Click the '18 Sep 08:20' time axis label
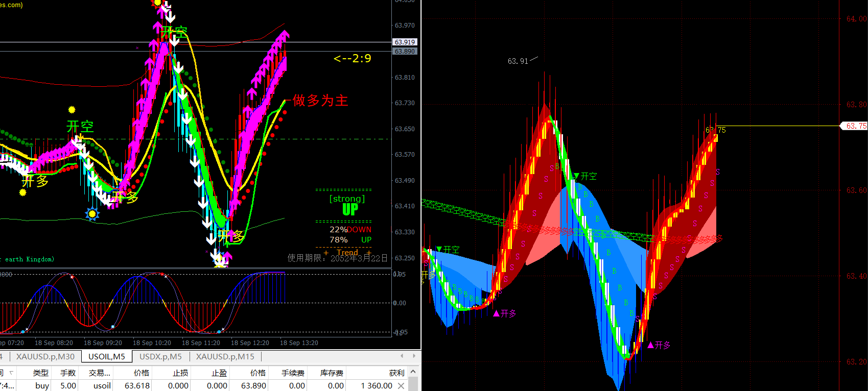868x391 pixels. click(54, 343)
